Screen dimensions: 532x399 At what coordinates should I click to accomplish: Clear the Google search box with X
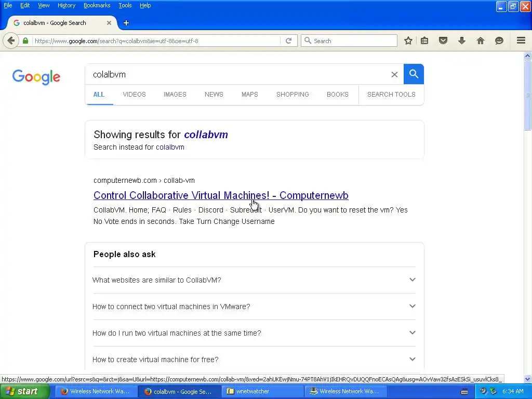394,74
